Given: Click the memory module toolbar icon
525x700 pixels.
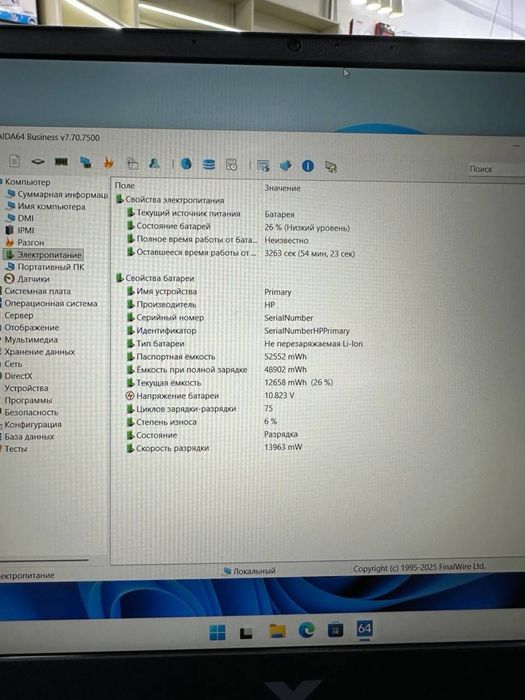Looking at the screenshot, I should pos(61,162).
